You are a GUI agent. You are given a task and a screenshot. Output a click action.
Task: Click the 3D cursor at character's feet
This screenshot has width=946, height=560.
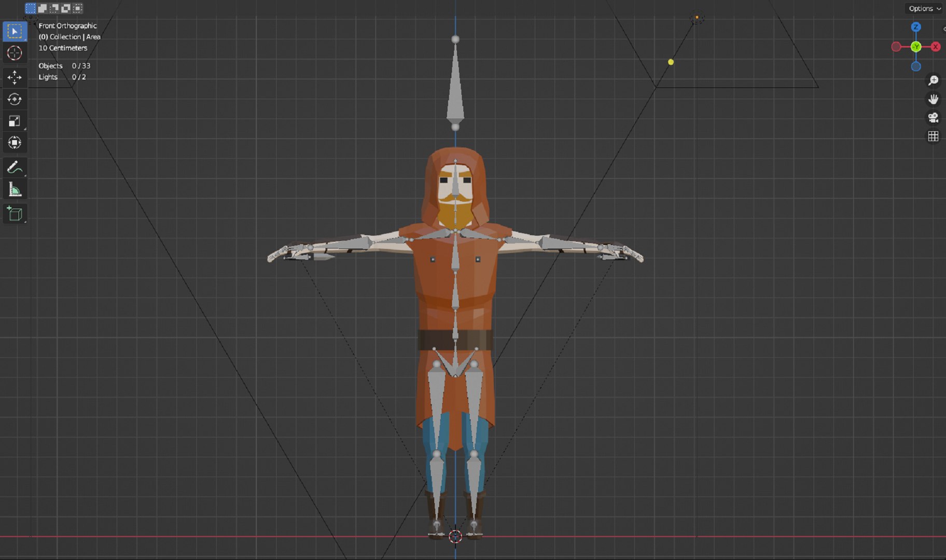455,537
